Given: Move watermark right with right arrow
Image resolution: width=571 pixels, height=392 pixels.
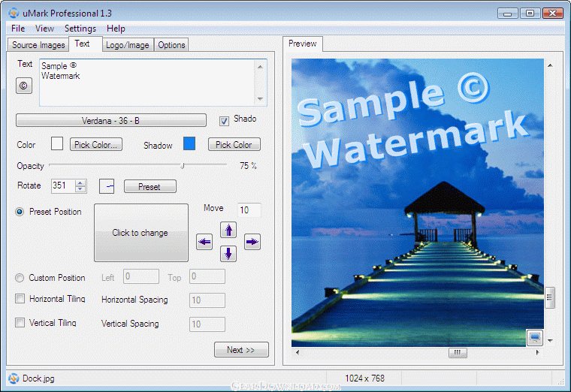Looking at the screenshot, I should pyautogui.click(x=252, y=242).
